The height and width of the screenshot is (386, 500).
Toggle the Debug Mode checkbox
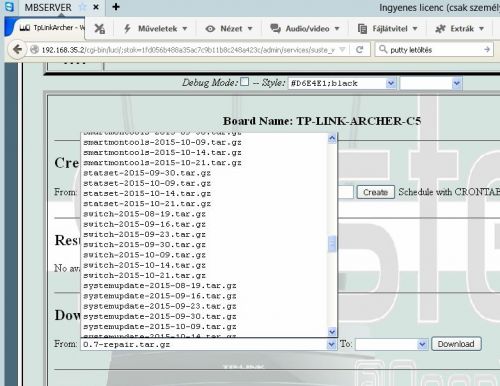click(245, 82)
